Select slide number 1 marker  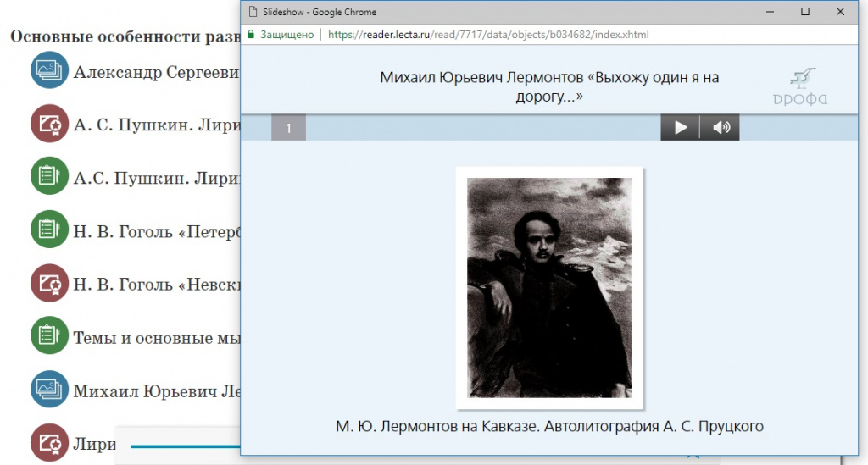coord(288,128)
